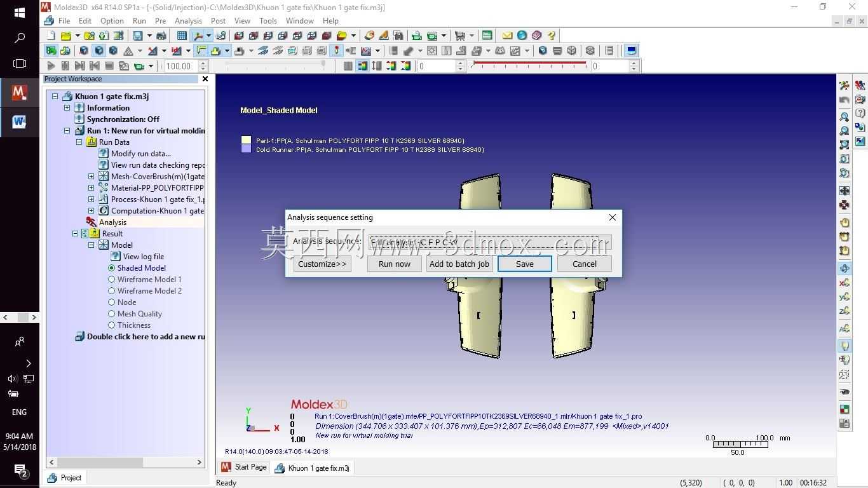The image size is (868, 488).
Task: Collapse the Khuon 1 gate fix.m3j root node
Action: 55,97
